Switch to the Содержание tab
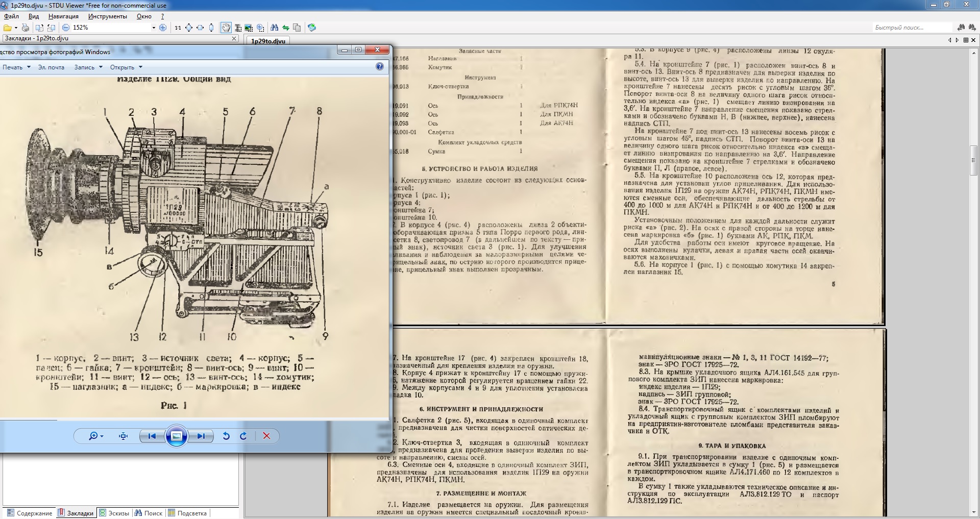 30,513
